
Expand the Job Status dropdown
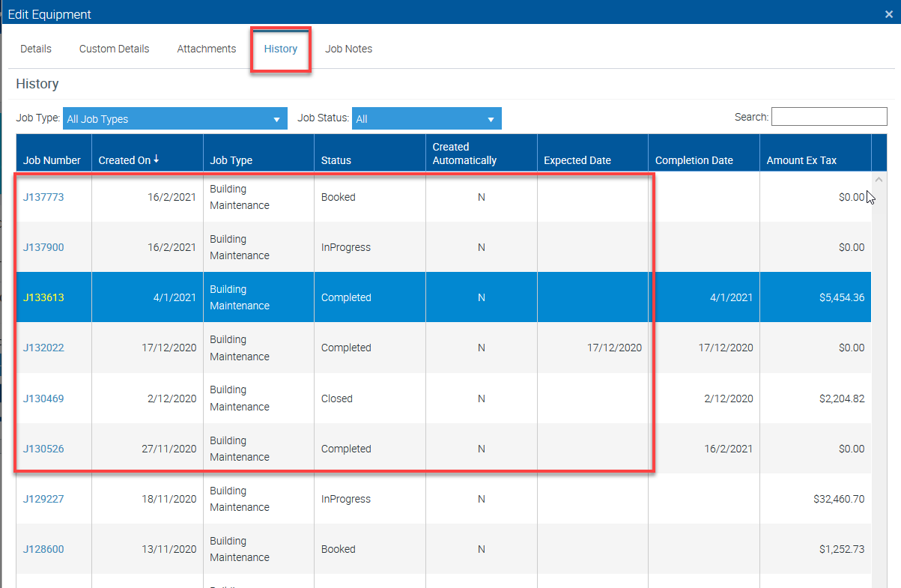click(426, 119)
